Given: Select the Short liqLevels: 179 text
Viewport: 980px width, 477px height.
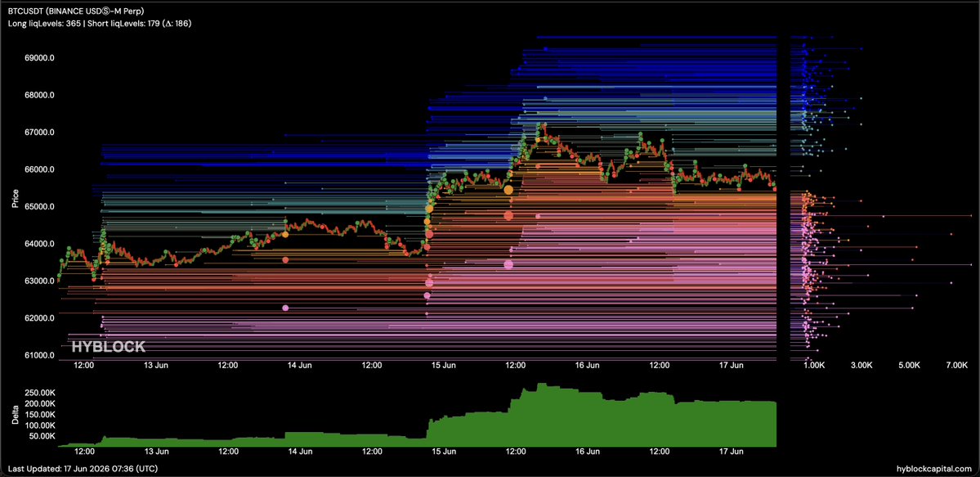Looking at the screenshot, I should click(123, 24).
